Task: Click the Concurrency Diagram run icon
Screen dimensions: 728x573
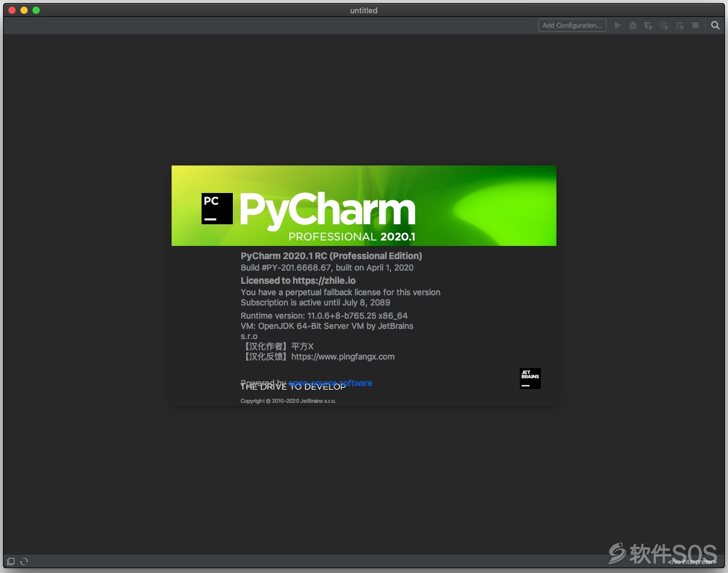Action: point(680,25)
